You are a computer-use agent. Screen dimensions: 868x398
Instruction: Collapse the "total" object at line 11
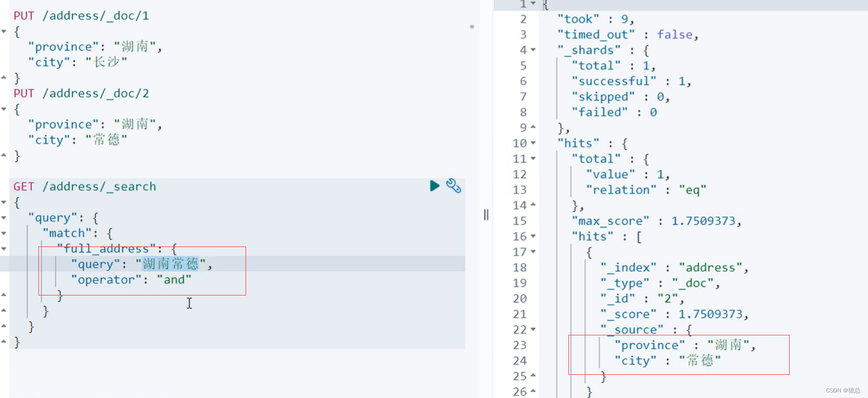[x=533, y=159]
